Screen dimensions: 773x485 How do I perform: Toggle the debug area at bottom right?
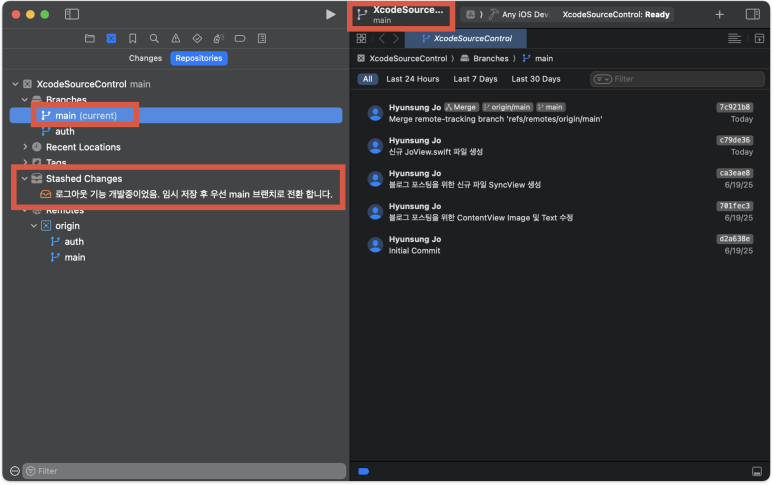click(x=757, y=472)
